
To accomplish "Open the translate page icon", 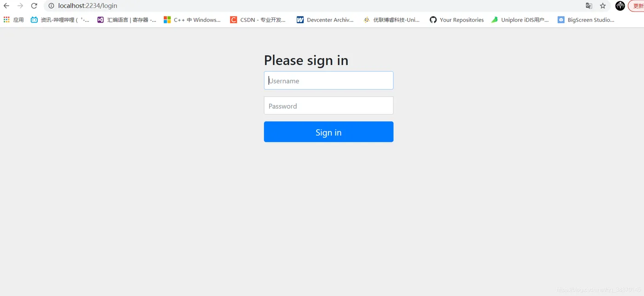I will tap(589, 6).
